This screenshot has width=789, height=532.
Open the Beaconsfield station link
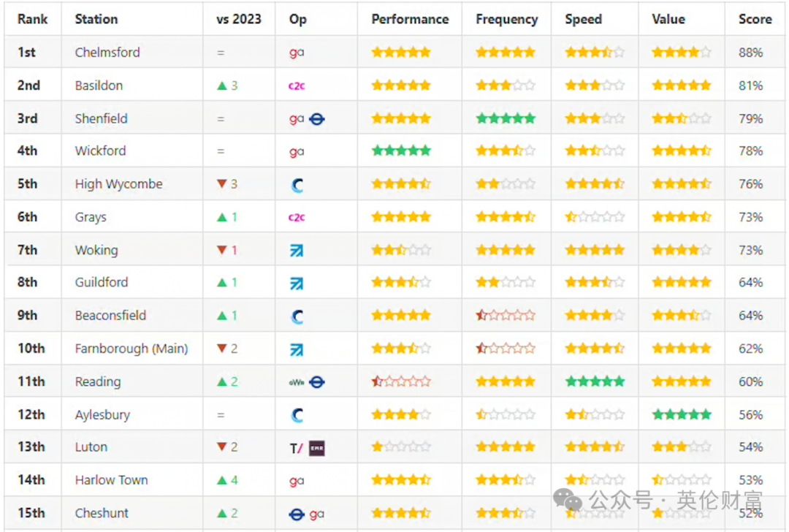click(110, 316)
